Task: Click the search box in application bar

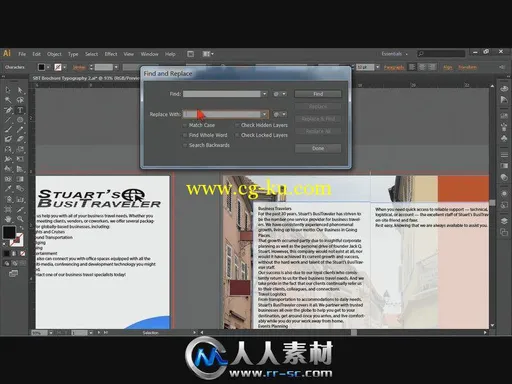Action: pyautogui.click(x=441, y=54)
